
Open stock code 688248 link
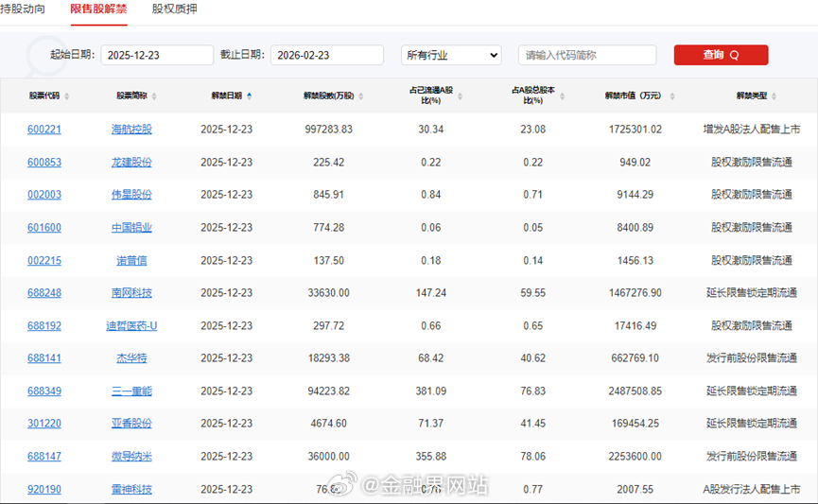point(44,293)
